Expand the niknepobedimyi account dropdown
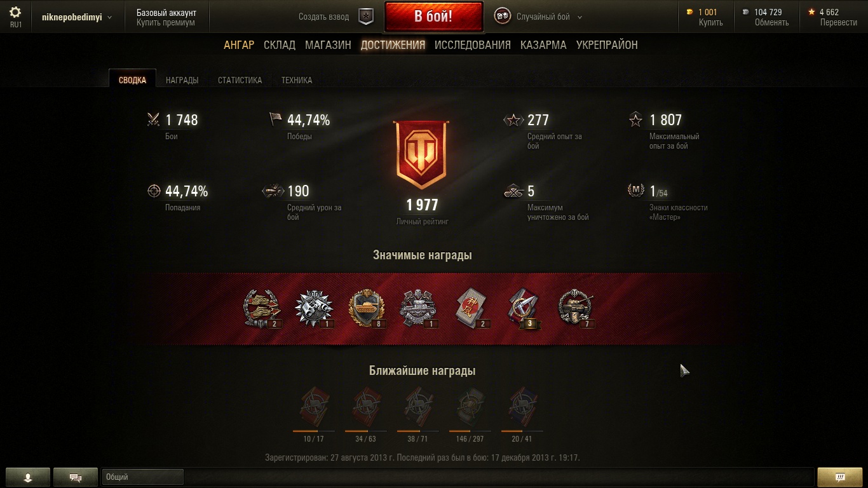 click(x=76, y=17)
